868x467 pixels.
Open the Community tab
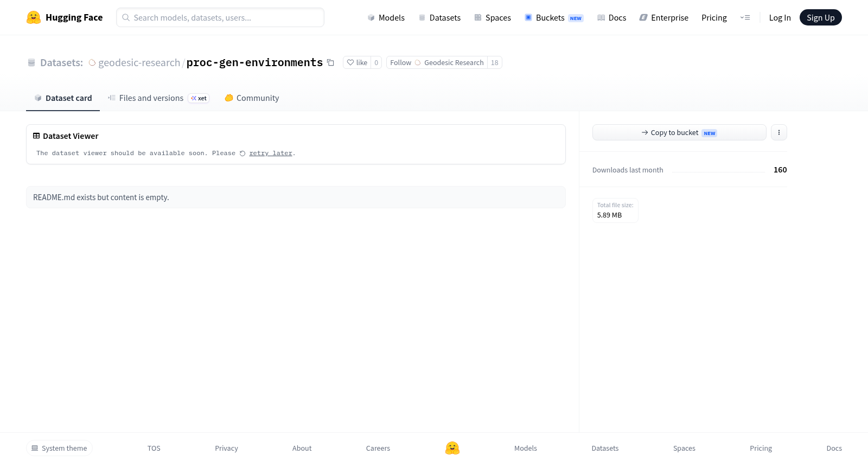(x=252, y=98)
